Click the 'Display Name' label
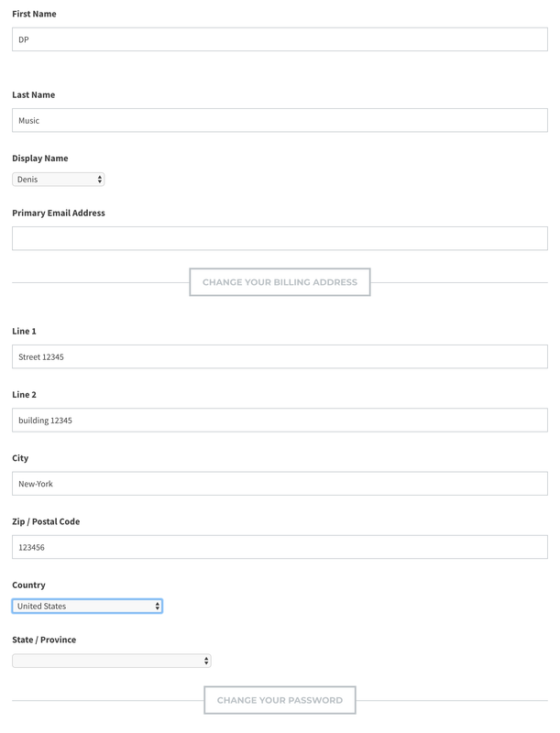The width and height of the screenshot is (560, 733). click(39, 159)
